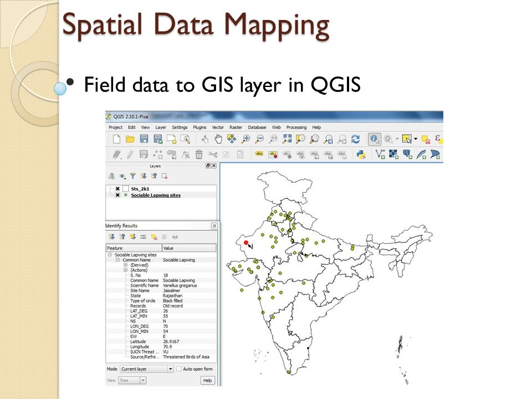532x399 pixels.
Task: Click the Add PostGIS Layers elephant icon
Action: pos(407,155)
